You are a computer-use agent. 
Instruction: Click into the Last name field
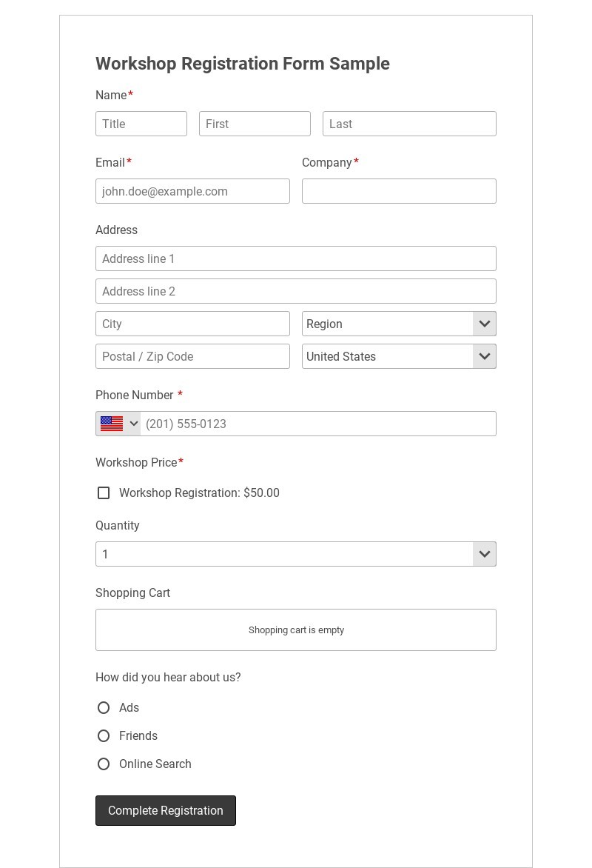409,124
